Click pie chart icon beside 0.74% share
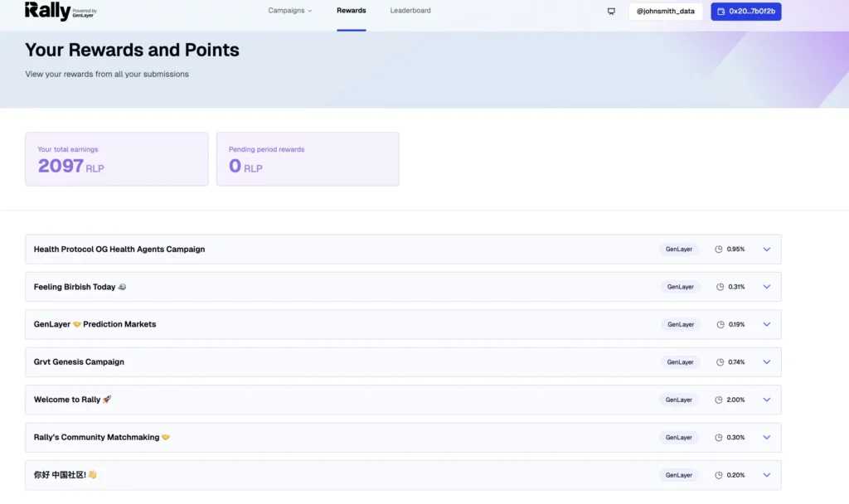The width and height of the screenshot is (849, 504). point(718,362)
